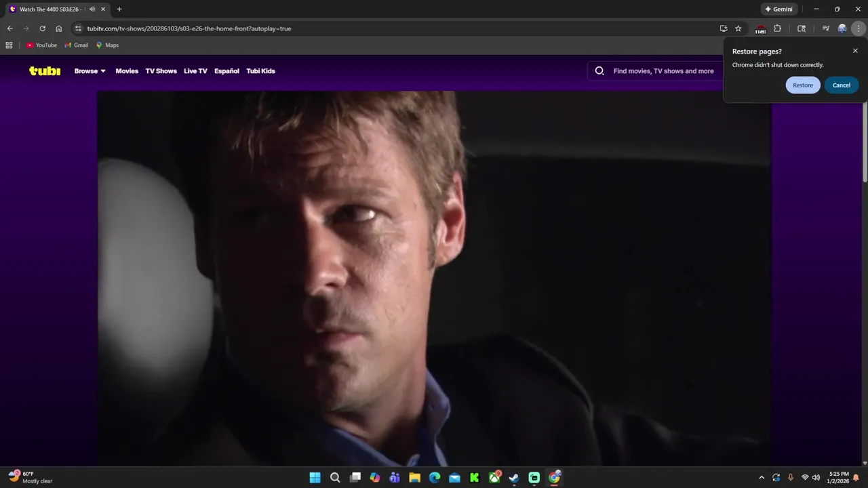Click the microphone tray icon
868x488 pixels.
791,477
